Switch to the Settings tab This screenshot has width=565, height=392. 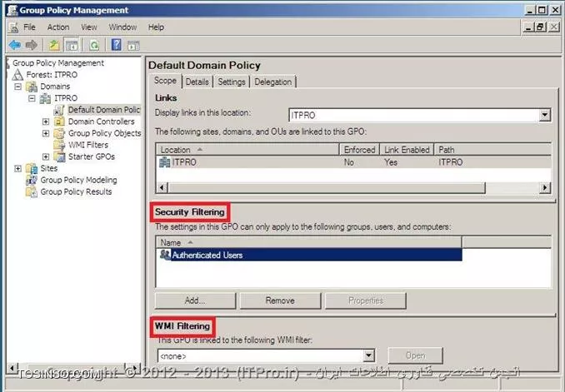pos(232,82)
